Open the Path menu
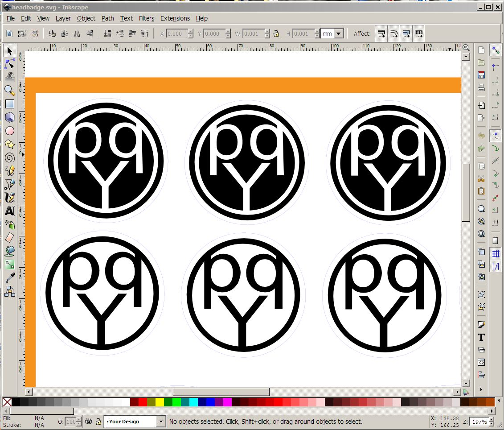The image size is (504, 430). pos(108,18)
